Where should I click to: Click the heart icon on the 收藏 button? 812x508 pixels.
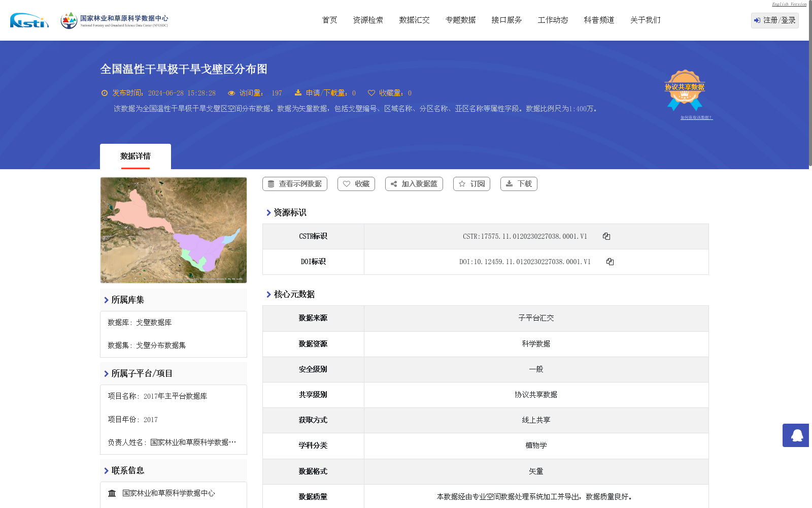coord(347,184)
